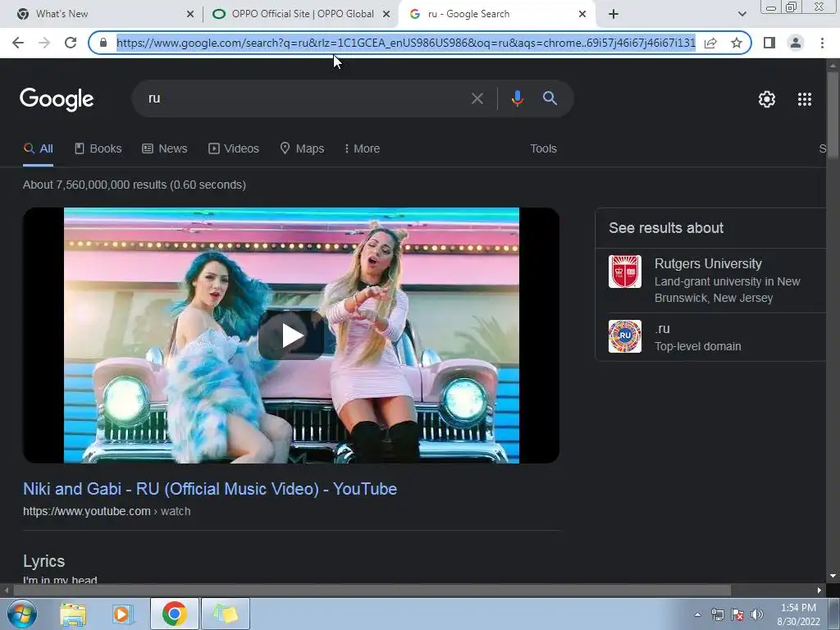Go back to the previous page
The height and width of the screenshot is (630, 840).
[18, 43]
